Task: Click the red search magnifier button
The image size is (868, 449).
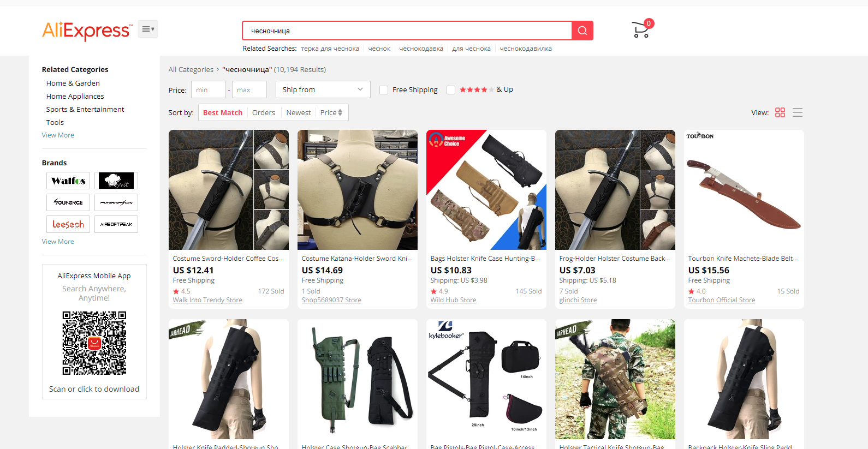Action: point(582,31)
